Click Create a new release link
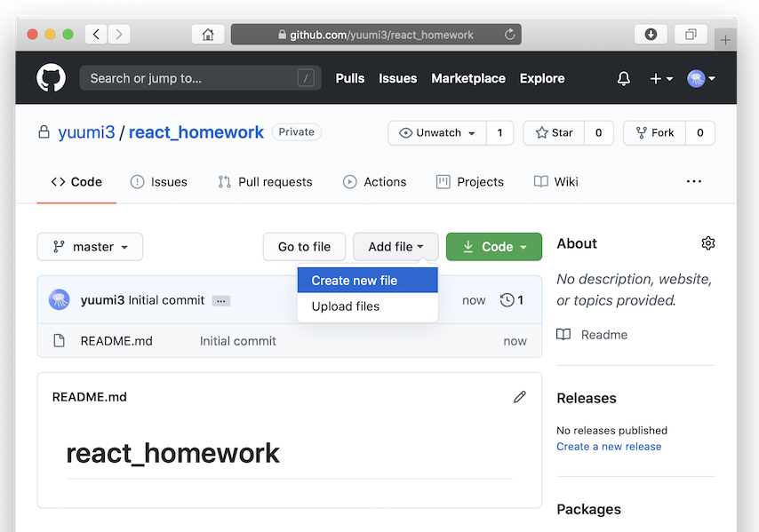759x532 pixels. pyautogui.click(x=609, y=447)
